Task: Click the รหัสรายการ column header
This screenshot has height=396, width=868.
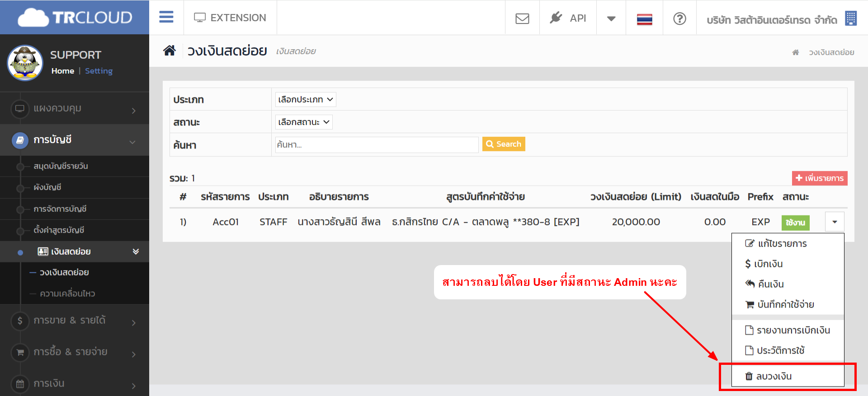Action: [225, 197]
